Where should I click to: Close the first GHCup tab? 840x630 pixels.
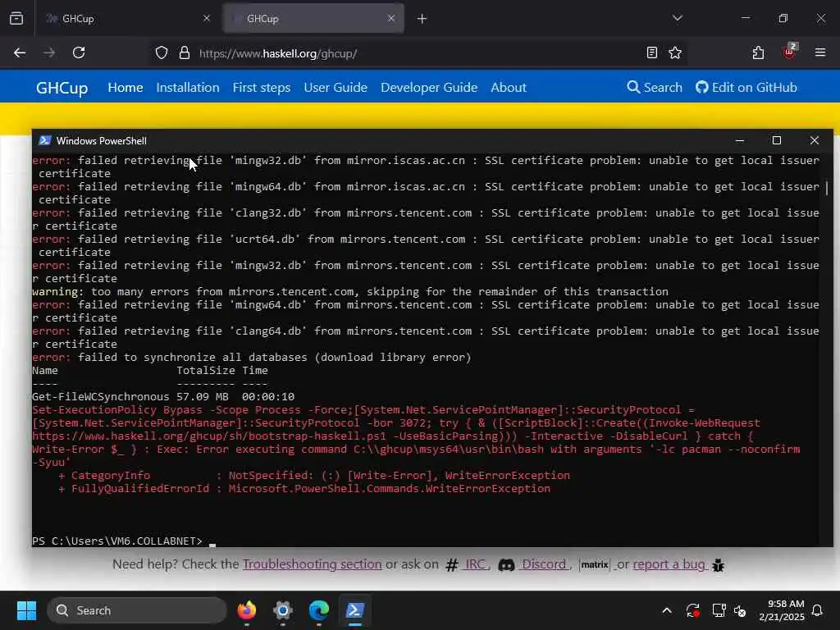[207, 18]
